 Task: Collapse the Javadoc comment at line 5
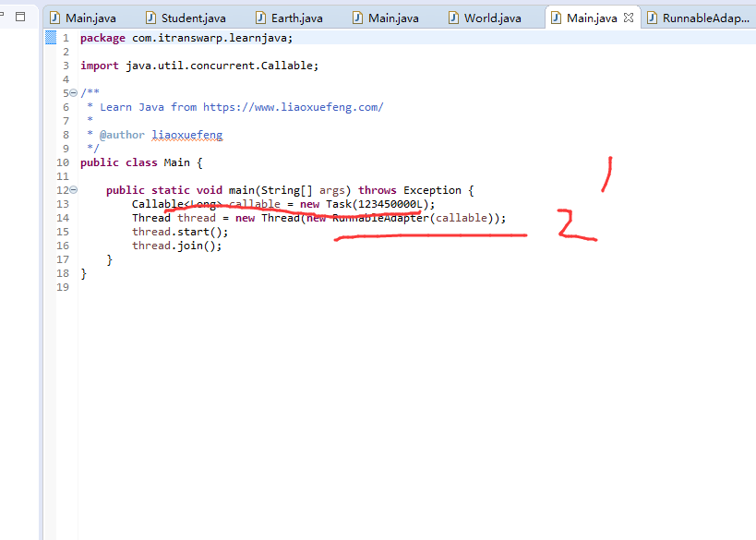pyautogui.click(x=73, y=92)
